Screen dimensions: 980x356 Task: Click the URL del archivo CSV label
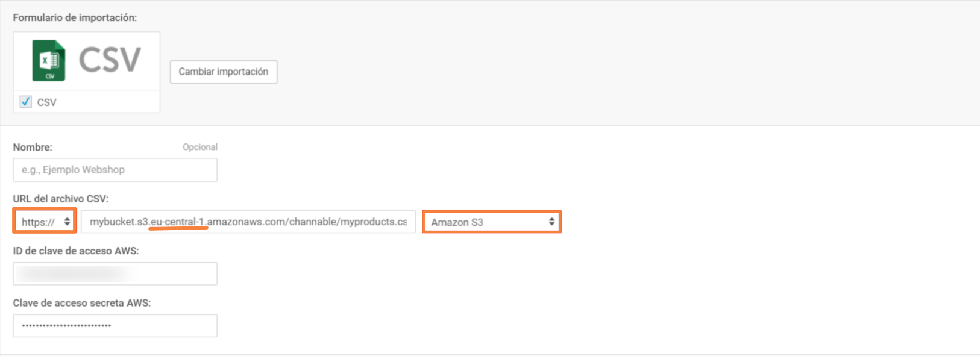(x=61, y=199)
